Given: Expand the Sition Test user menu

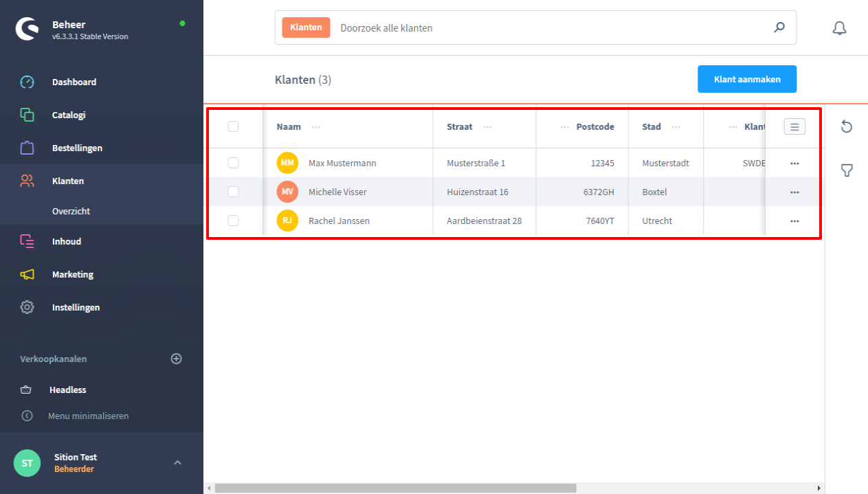Looking at the screenshot, I should (x=177, y=462).
